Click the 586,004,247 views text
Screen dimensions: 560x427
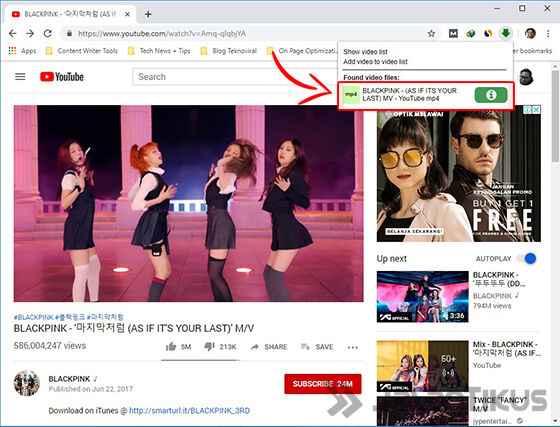click(50, 346)
